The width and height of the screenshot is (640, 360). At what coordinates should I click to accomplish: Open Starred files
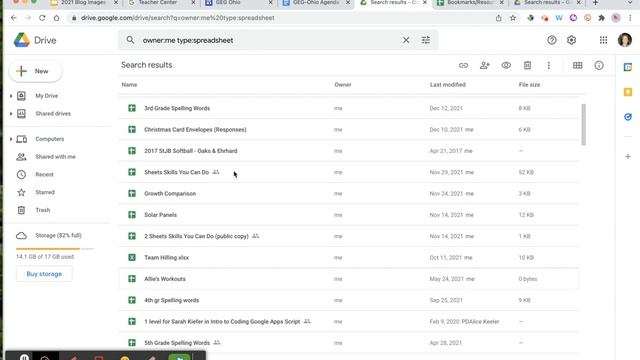44,192
